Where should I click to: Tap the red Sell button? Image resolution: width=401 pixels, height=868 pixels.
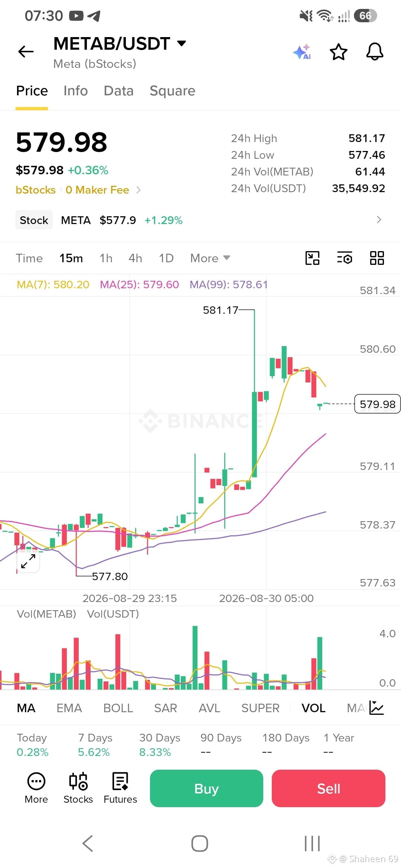click(329, 788)
